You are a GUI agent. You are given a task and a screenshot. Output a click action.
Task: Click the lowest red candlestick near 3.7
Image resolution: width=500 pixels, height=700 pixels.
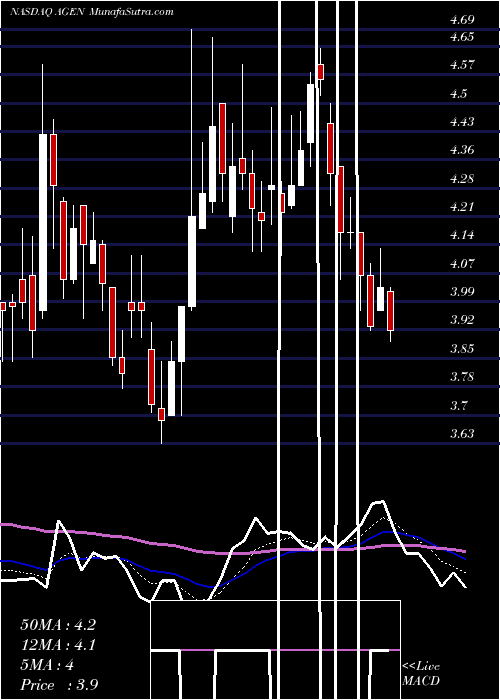[161, 414]
